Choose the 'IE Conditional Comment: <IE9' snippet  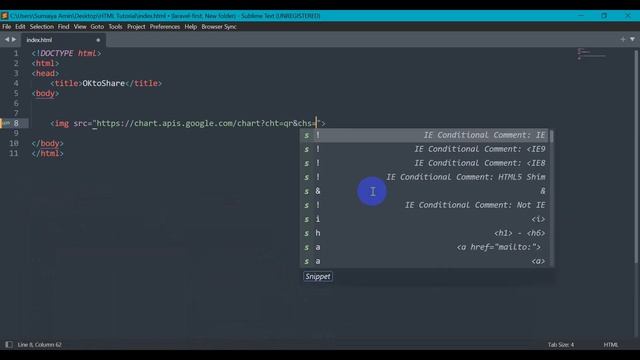(x=425, y=149)
